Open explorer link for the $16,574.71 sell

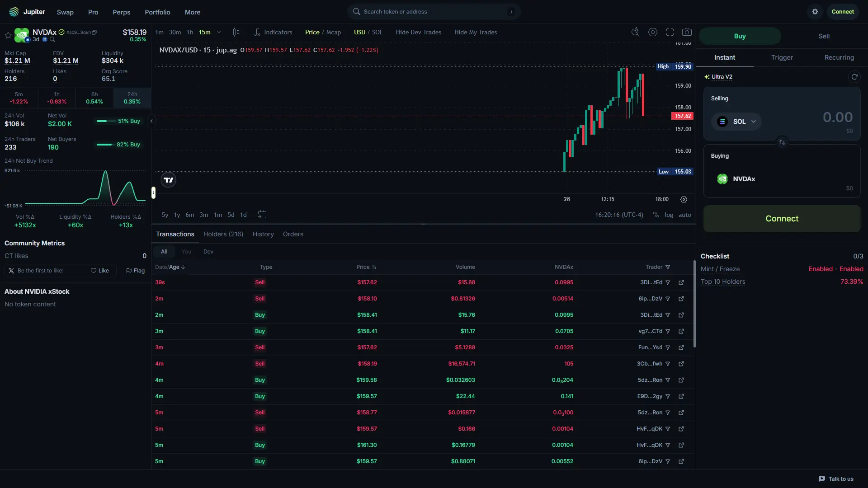(x=681, y=364)
